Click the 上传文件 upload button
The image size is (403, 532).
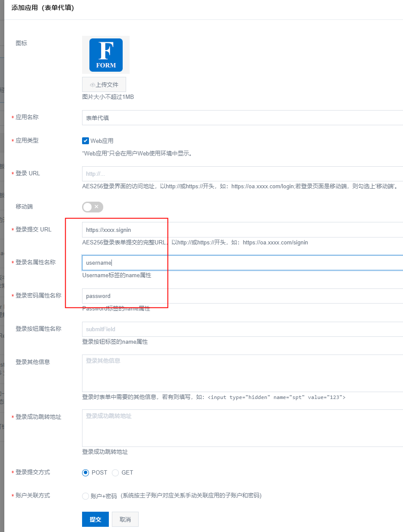104,85
